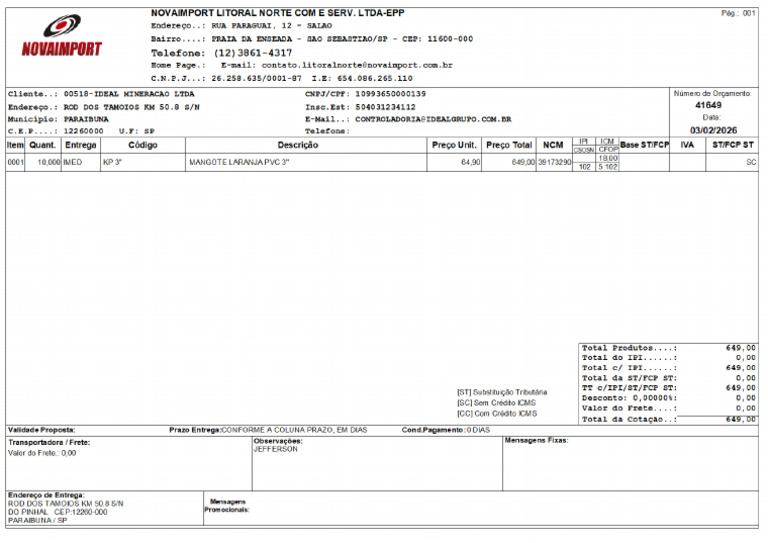The image size is (768, 543).
Task: Select CNPJ/CPF value 10993650000139
Action: click(390, 94)
